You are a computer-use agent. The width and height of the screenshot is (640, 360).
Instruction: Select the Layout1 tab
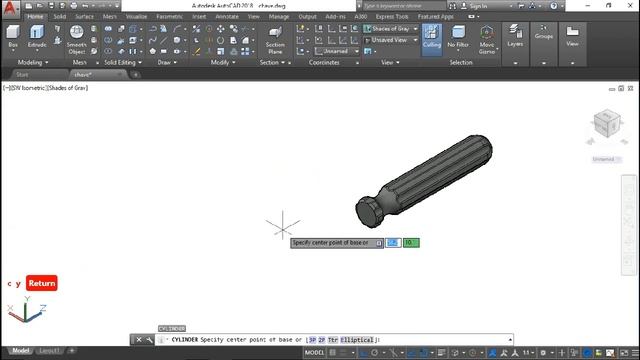[49, 351]
